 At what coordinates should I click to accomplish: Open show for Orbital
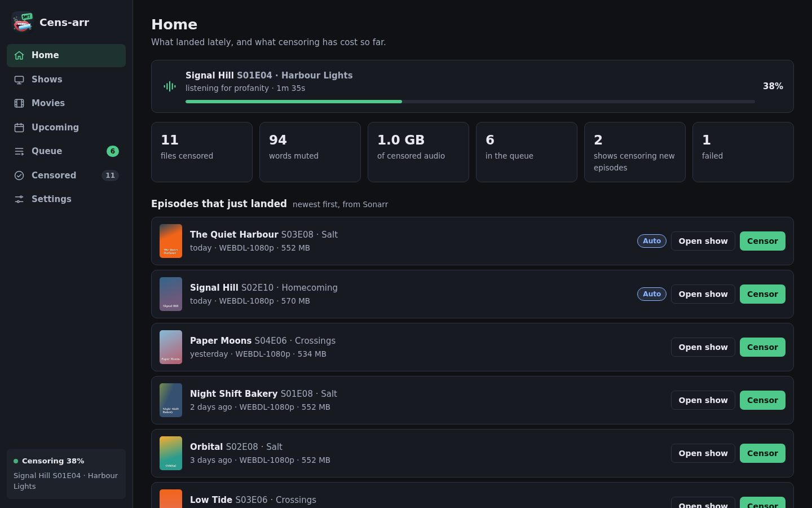pos(703,453)
